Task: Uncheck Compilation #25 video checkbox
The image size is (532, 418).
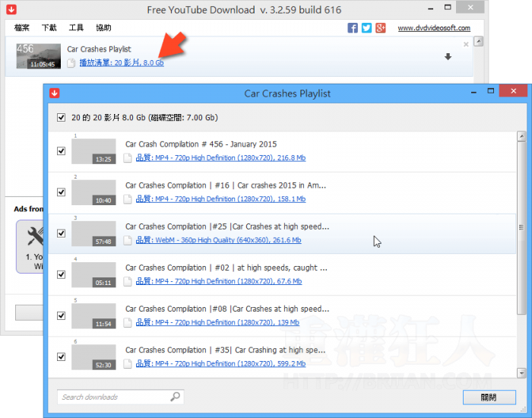Action: pyautogui.click(x=61, y=233)
